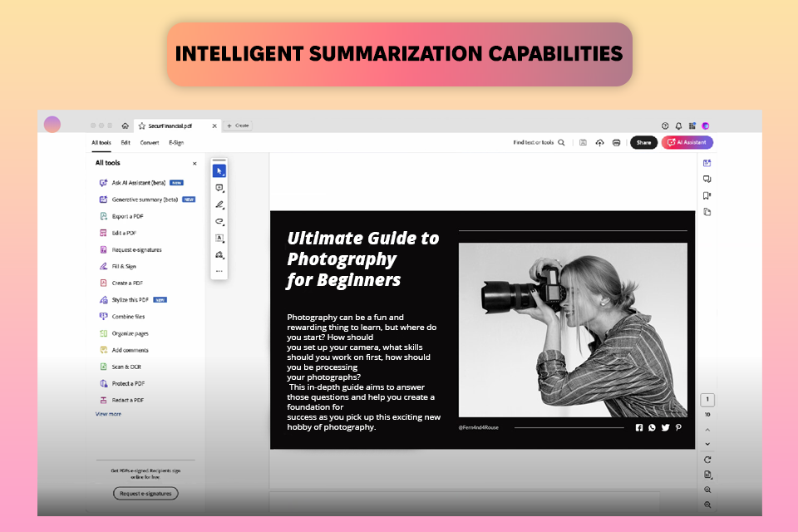Click the current page number box

707,400
